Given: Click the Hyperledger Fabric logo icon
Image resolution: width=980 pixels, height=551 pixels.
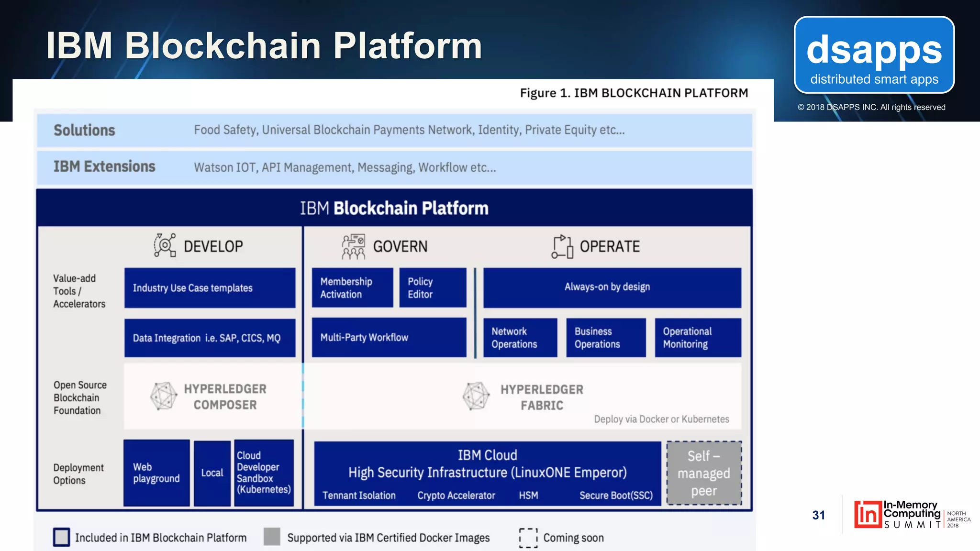Looking at the screenshot, I should 476,396.
